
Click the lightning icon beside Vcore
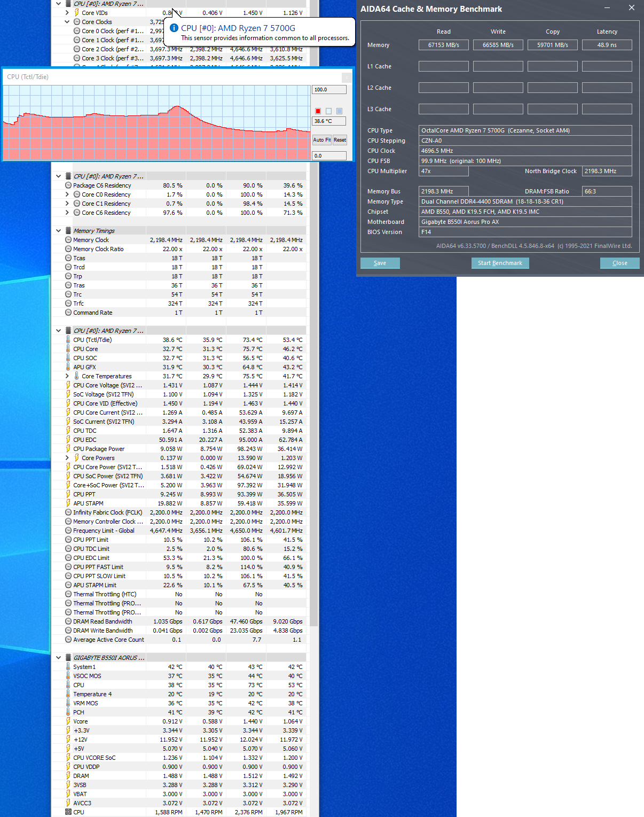(68, 721)
